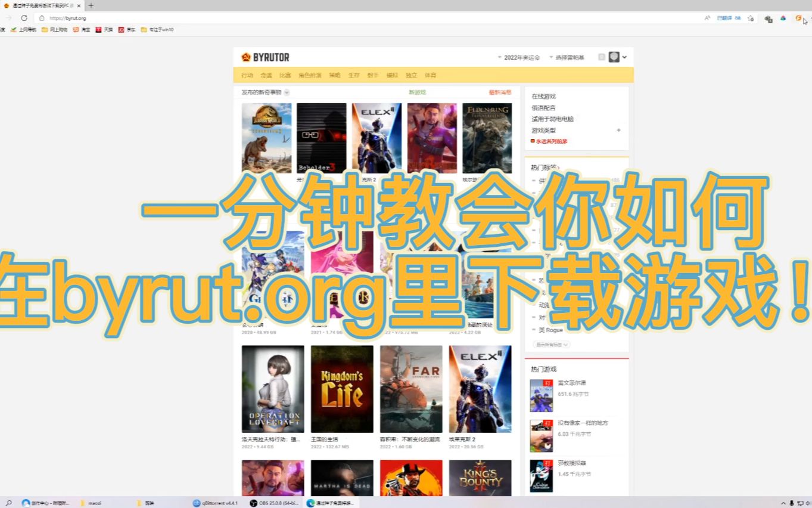Select the 射手 category tab

point(373,76)
